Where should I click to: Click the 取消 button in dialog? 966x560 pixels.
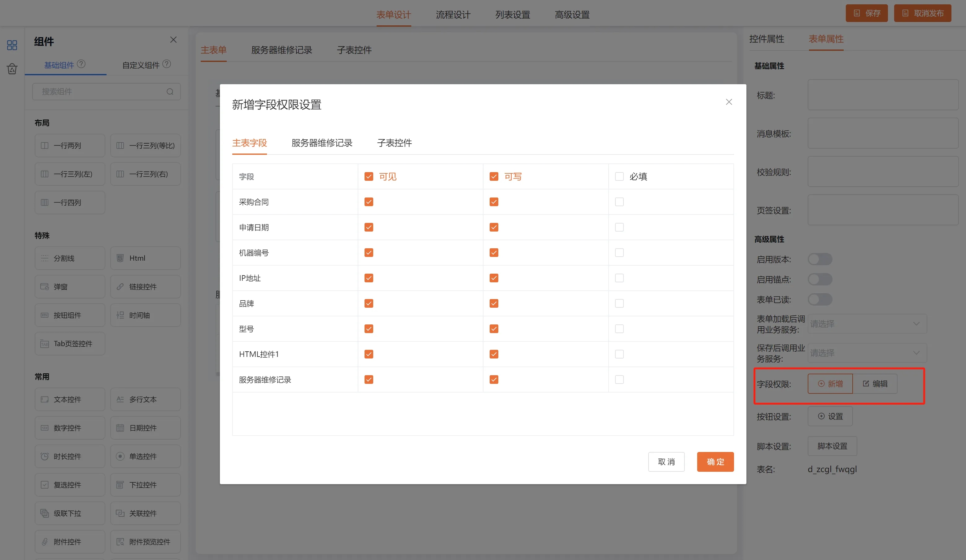(666, 462)
